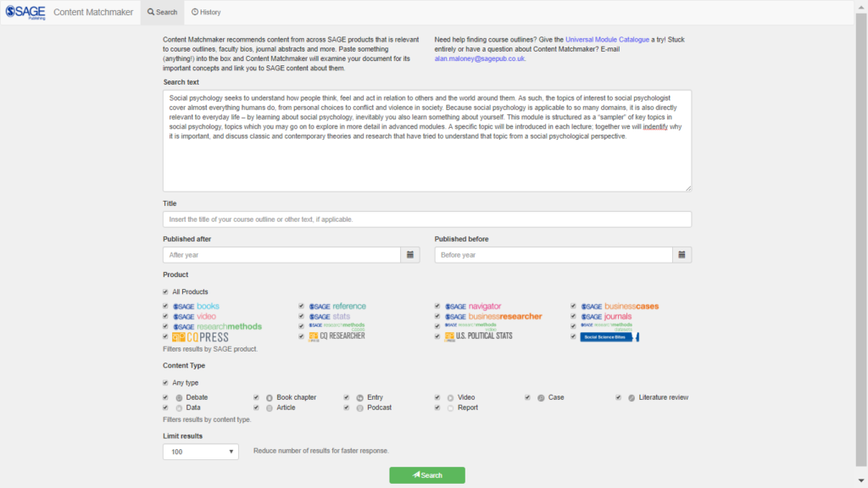Click the SAGE books logo
868x488 pixels.
point(196,306)
